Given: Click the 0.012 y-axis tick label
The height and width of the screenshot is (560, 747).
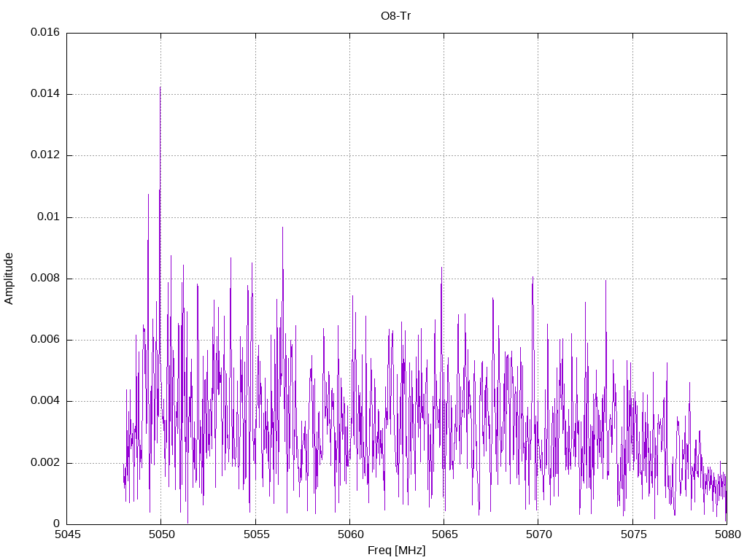Looking at the screenshot, I should [x=45, y=155].
